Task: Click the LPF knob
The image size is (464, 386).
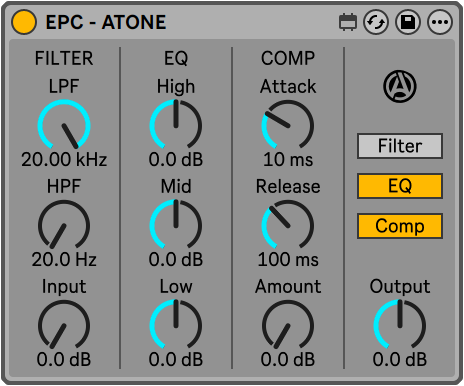Action: tap(64, 125)
